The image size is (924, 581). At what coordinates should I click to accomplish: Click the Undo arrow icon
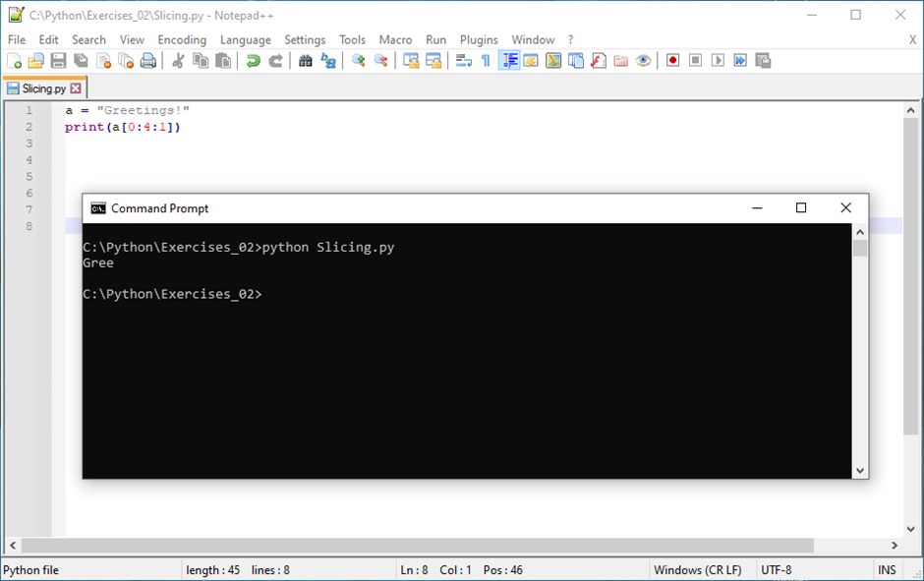(253, 61)
